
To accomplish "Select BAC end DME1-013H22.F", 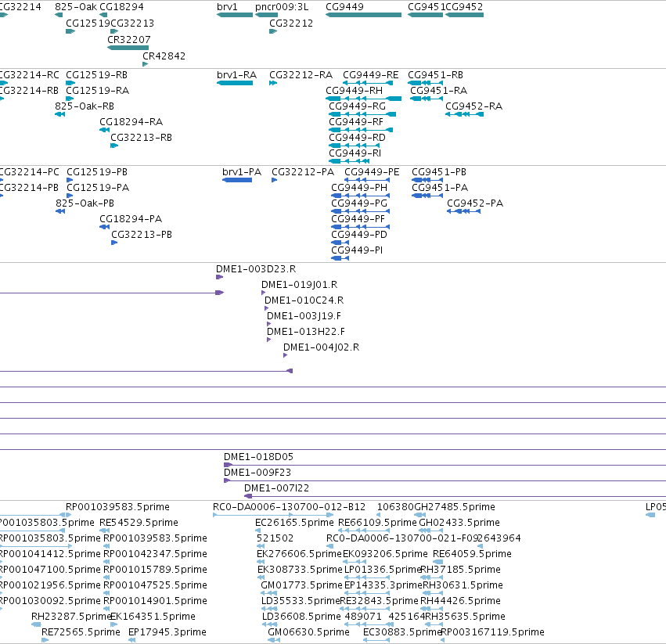I will [x=268, y=340].
